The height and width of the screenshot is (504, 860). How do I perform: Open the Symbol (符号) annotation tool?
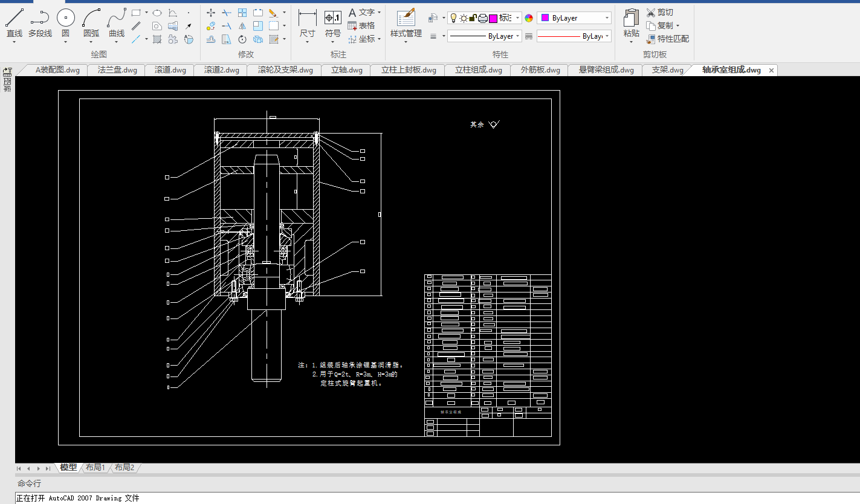point(333,23)
